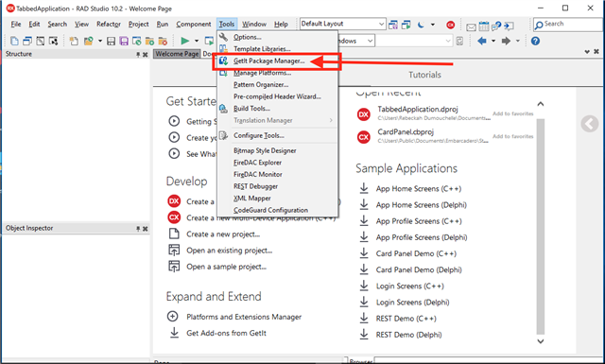Open the Refactor menu
The width and height of the screenshot is (605, 364).
coord(109,24)
